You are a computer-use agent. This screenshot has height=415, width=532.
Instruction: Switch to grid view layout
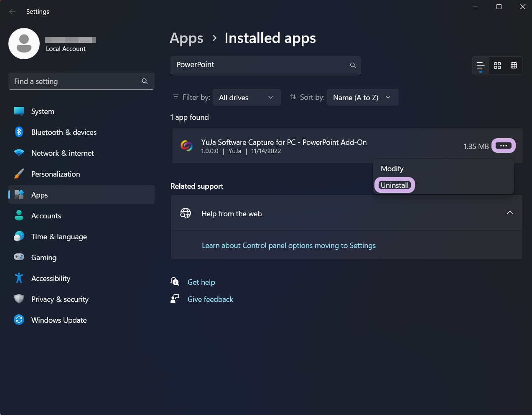[x=497, y=66]
